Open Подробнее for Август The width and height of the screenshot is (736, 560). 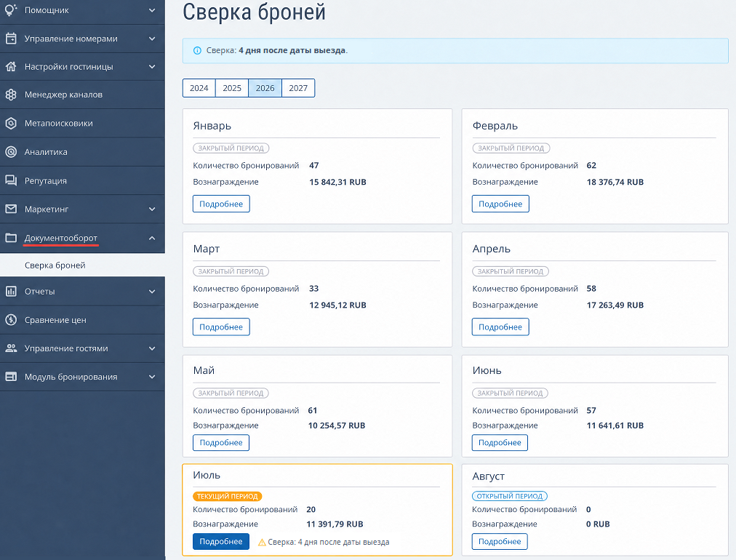coord(500,541)
